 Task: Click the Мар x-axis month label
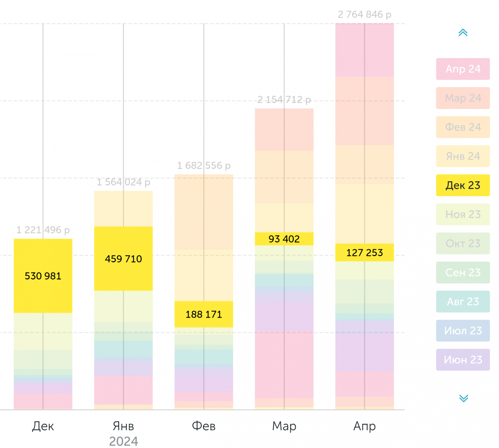point(284,426)
